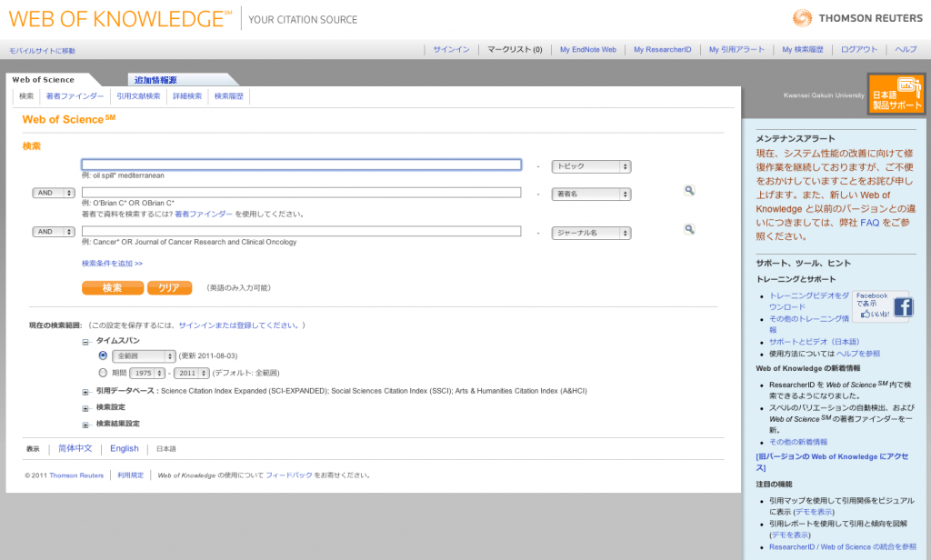Open 日本語製品サポート orange banner
The height and width of the screenshot is (560, 931).
click(896, 94)
